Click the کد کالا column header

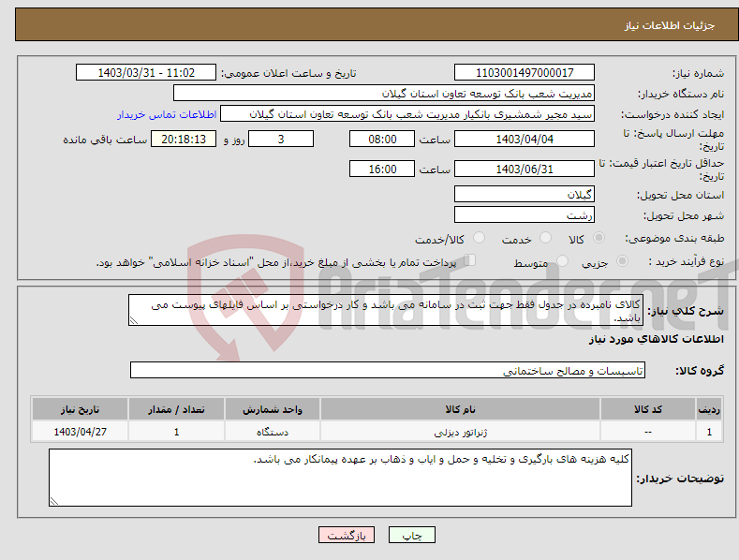coord(648,409)
